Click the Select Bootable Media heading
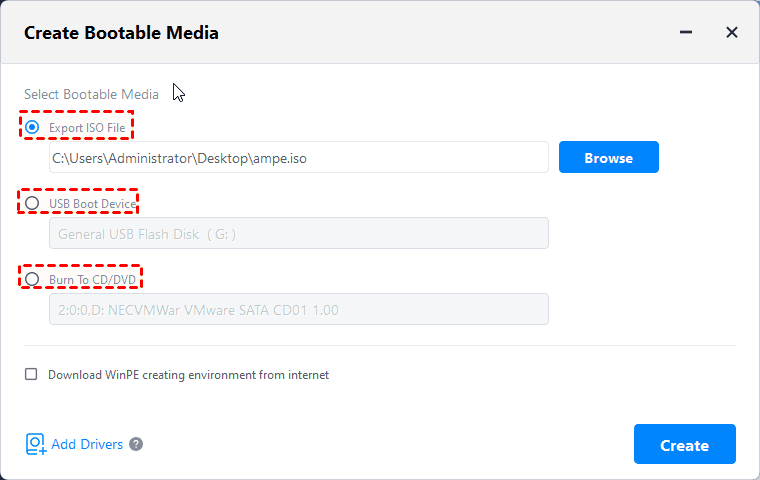This screenshot has height=480, width=760. click(x=91, y=94)
